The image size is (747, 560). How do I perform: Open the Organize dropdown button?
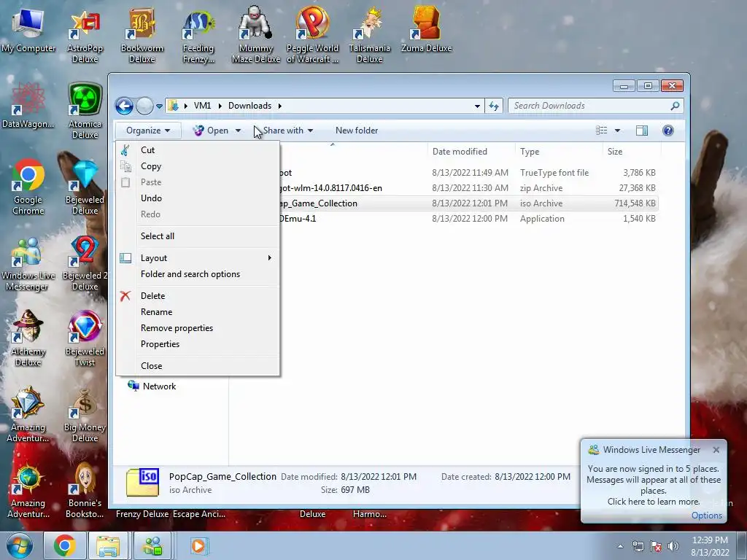(147, 131)
